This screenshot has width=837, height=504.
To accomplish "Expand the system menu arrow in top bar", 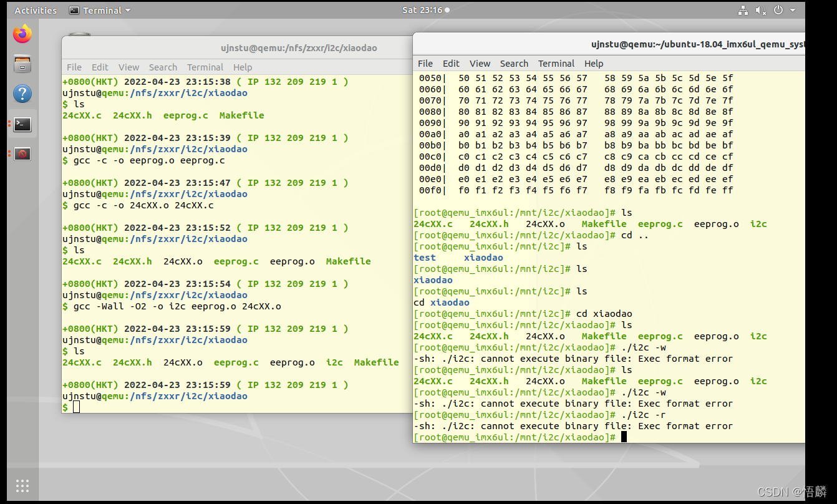I will point(793,10).
